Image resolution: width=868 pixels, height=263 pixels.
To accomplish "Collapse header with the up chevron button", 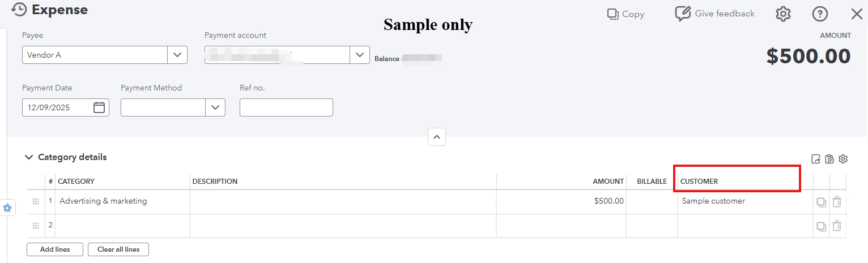I will (x=437, y=137).
